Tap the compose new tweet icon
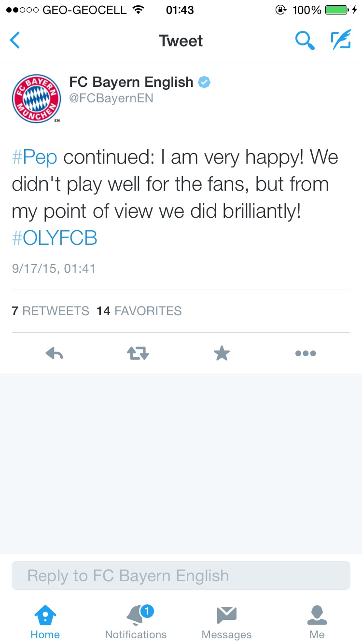 coord(341,41)
